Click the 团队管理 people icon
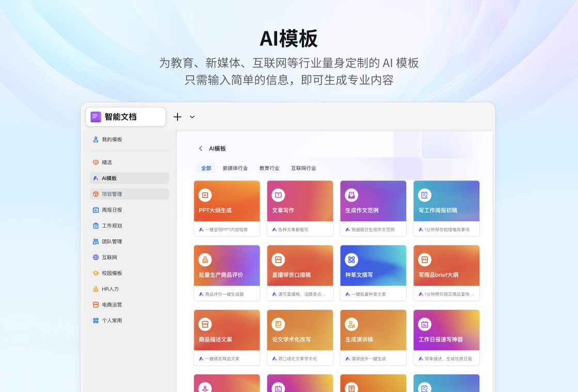The width and height of the screenshot is (578, 392). (95, 242)
